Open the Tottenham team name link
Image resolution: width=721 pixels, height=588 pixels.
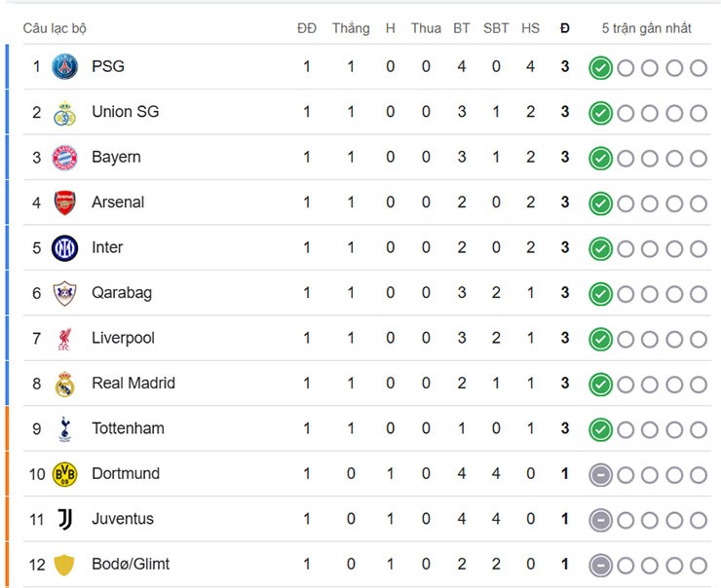[128, 428]
